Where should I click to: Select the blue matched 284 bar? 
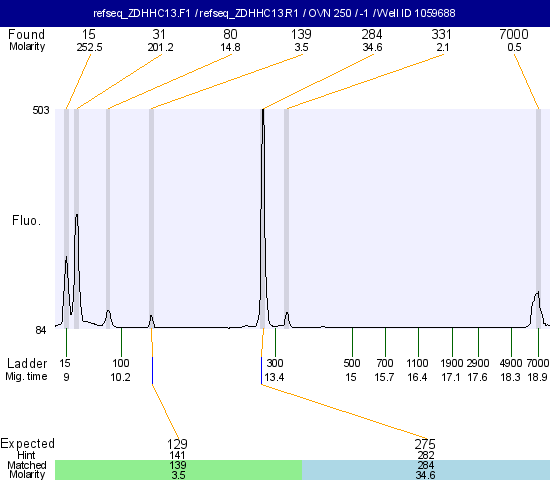(x=426, y=470)
